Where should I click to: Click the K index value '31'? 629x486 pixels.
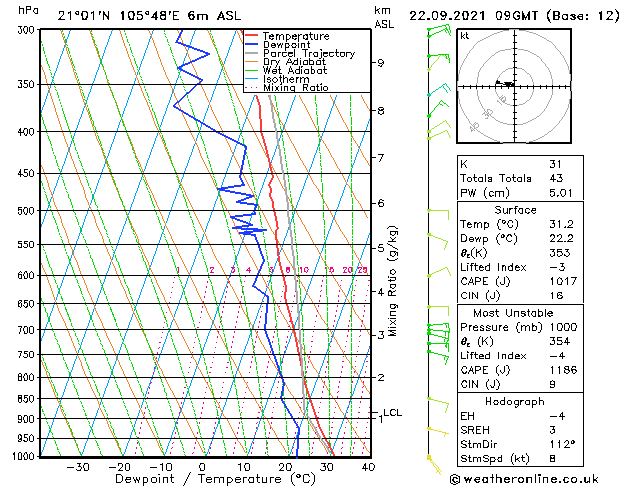[x=556, y=164]
